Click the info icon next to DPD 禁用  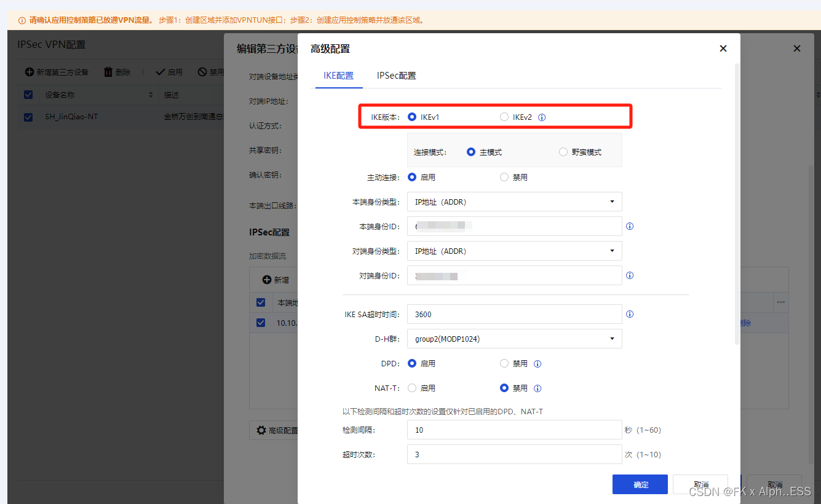[x=537, y=364]
